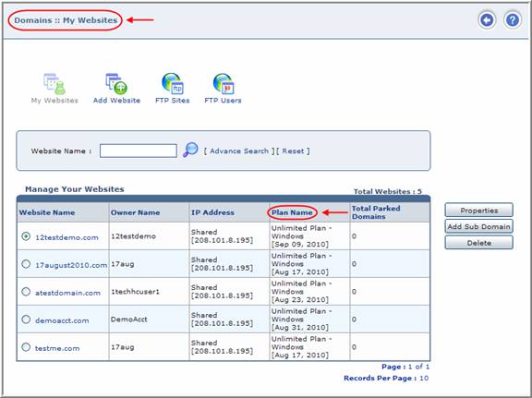The image size is (532, 398).
Task: Select the demoacct.com radio button
Action: [x=26, y=320]
